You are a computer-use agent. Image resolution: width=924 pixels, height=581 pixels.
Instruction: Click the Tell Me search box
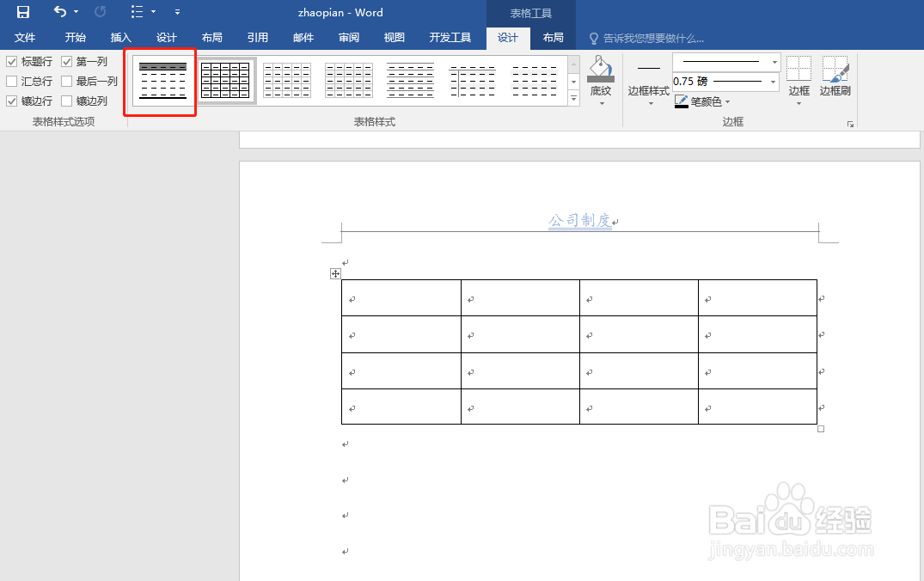(x=647, y=39)
